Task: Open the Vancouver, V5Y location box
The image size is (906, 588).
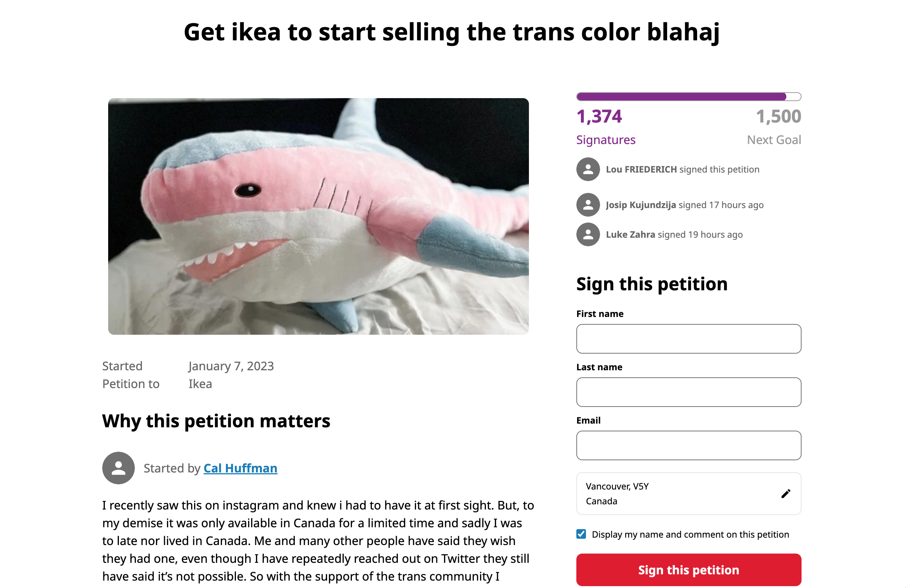Action: 677,494
